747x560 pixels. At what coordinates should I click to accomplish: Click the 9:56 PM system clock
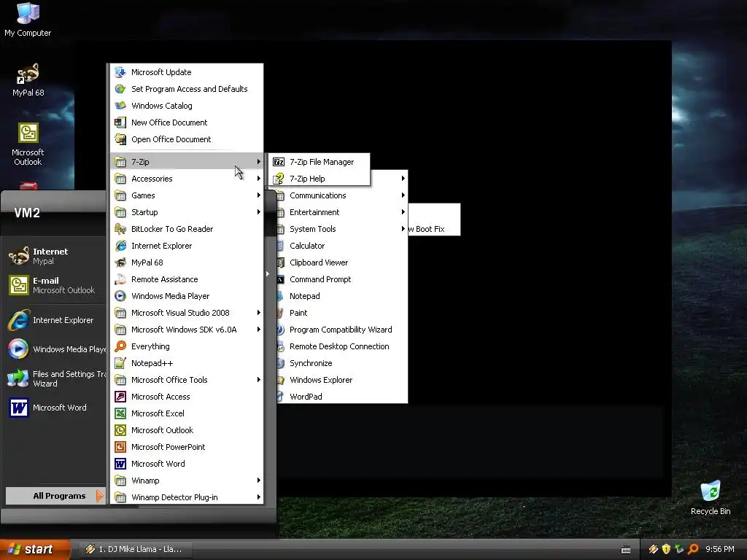tap(720, 549)
